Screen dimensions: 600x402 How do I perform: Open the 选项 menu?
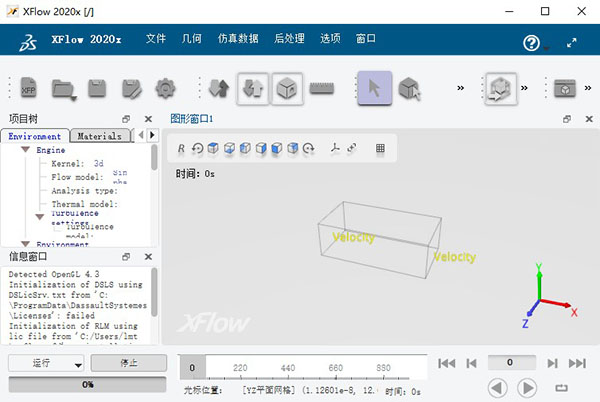(x=330, y=39)
